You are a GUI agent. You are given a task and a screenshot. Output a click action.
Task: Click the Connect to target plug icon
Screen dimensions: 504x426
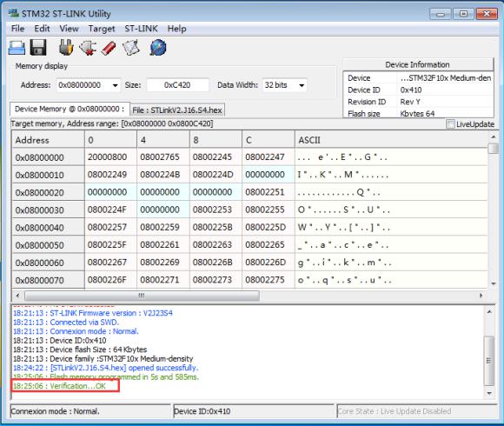66,48
